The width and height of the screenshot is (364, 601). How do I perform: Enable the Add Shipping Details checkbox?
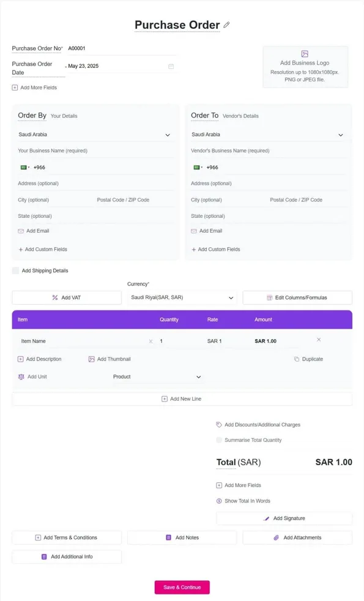click(x=15, y=271)
